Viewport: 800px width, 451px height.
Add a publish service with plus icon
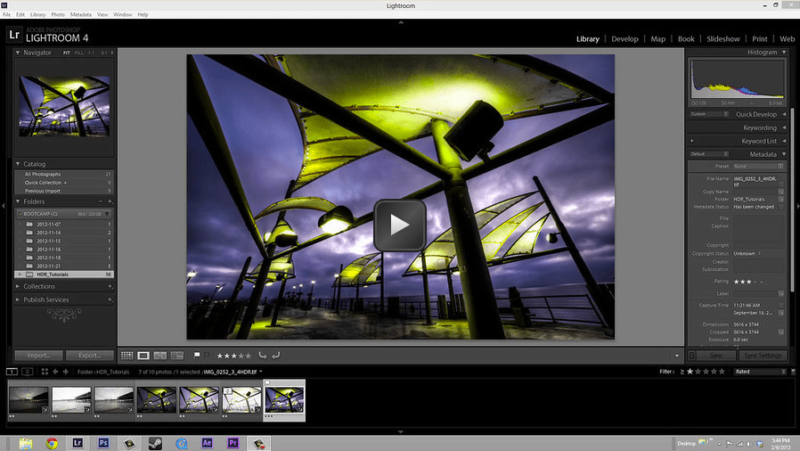tap(110, 299)
